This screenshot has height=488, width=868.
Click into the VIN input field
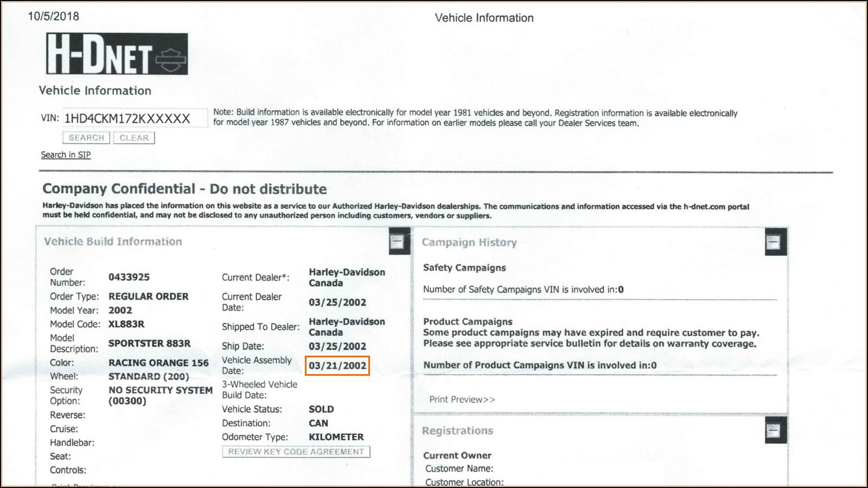(134, 119)
